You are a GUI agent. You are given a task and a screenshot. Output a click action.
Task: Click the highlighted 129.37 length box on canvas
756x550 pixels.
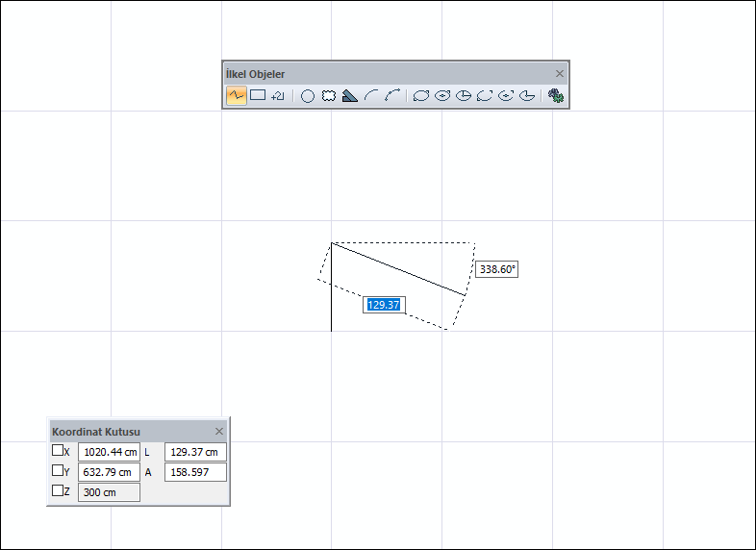coord(383,305)
